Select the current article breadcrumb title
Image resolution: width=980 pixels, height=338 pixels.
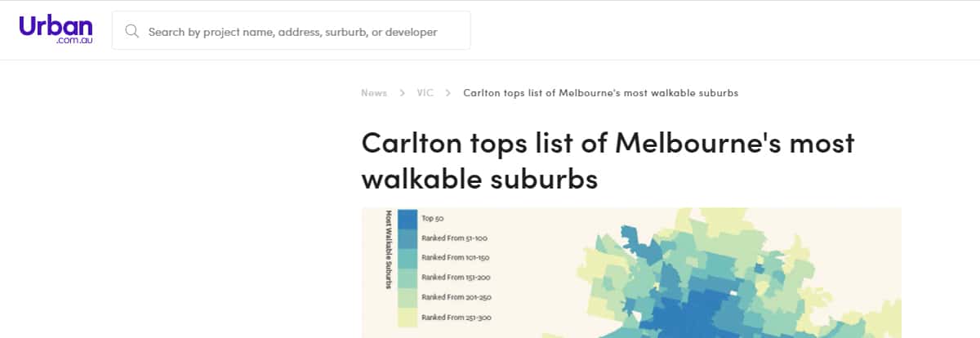coord(600,93)
